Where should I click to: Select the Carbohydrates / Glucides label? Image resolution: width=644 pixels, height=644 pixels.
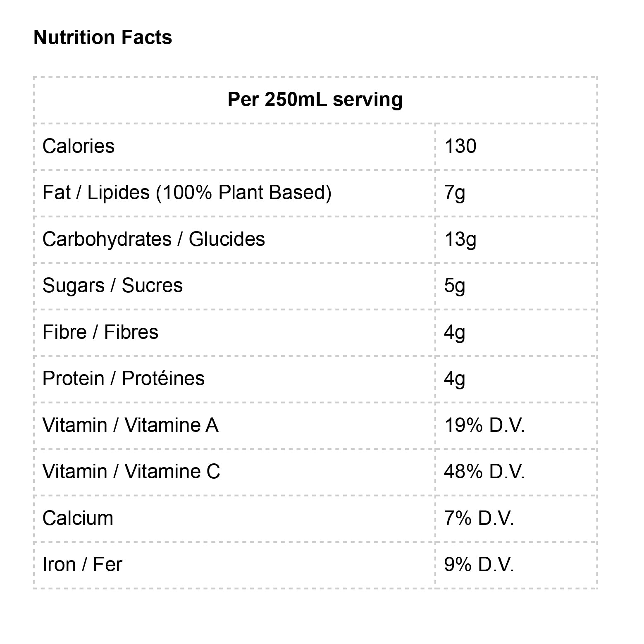click(x=153, y=239)
